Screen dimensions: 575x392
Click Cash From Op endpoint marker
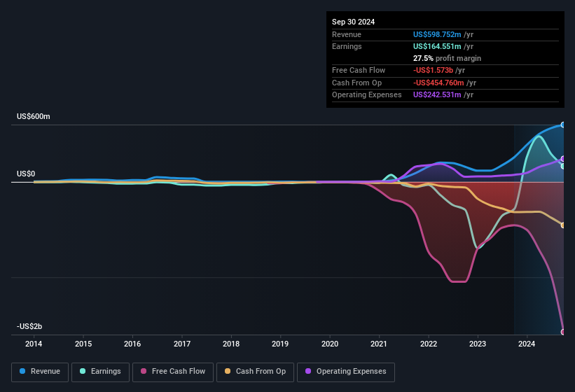point(563,225)
